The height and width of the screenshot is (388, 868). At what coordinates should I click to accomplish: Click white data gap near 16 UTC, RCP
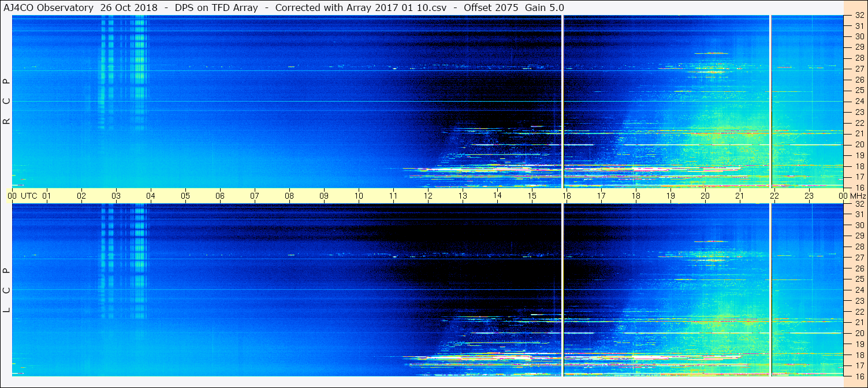[562, 101]
